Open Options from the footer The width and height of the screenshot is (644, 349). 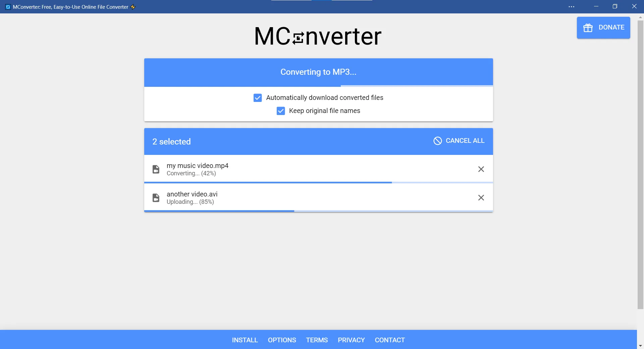pos(282,340)
